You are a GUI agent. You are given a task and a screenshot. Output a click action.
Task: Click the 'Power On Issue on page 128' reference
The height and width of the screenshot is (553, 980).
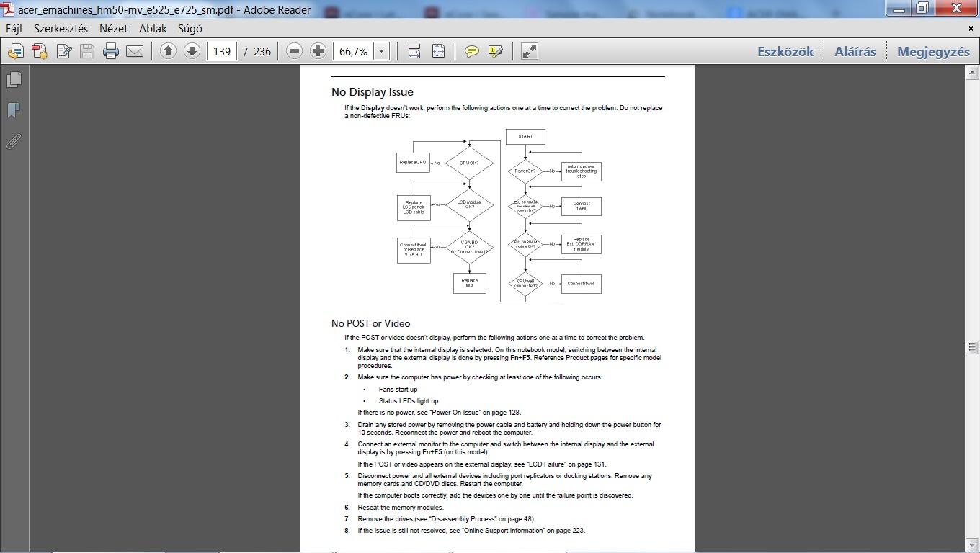(475, 413)
